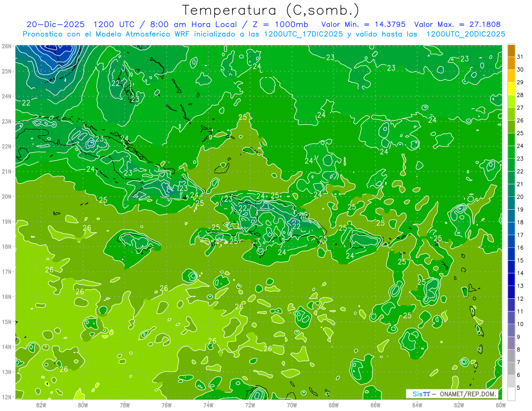Click the 80W longitude label
Viewport: 532px width, 411px height.
[x=83, y=405]
